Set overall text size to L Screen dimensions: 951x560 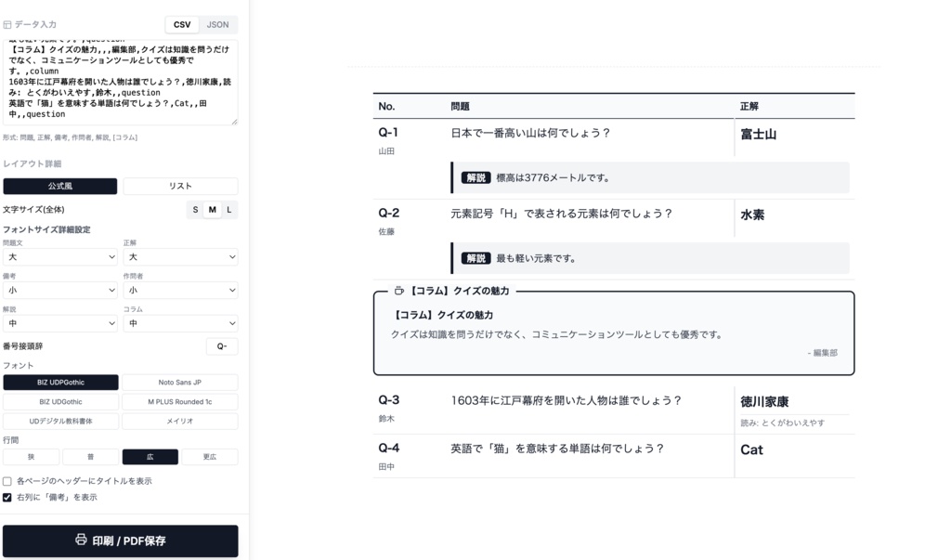[x=228, y=209]
